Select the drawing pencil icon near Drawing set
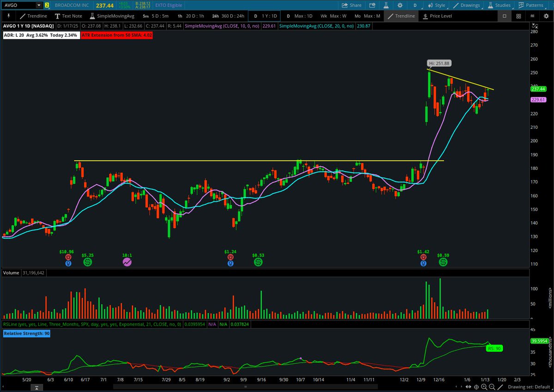Screen dimensions: 554x392 499,387
